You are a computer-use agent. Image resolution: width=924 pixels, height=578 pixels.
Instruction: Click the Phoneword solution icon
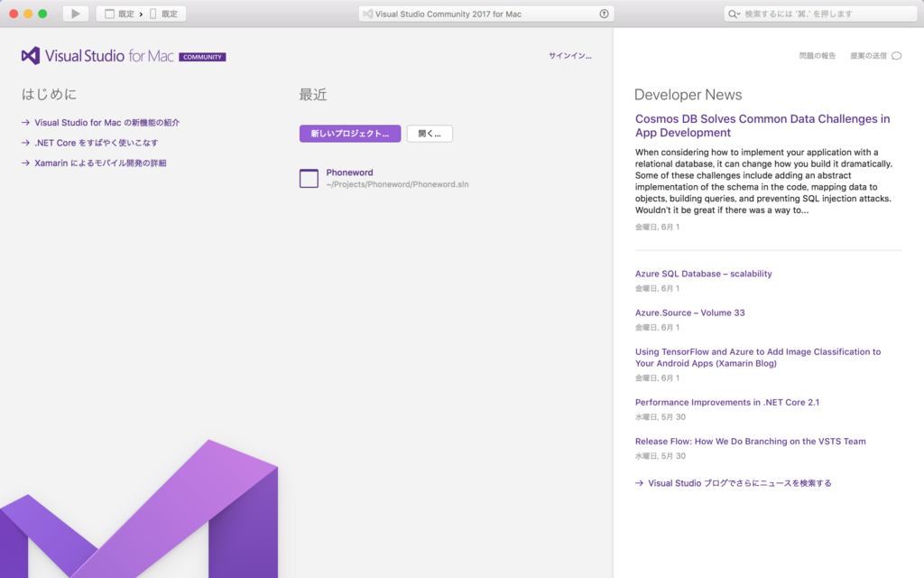(309, 178)
